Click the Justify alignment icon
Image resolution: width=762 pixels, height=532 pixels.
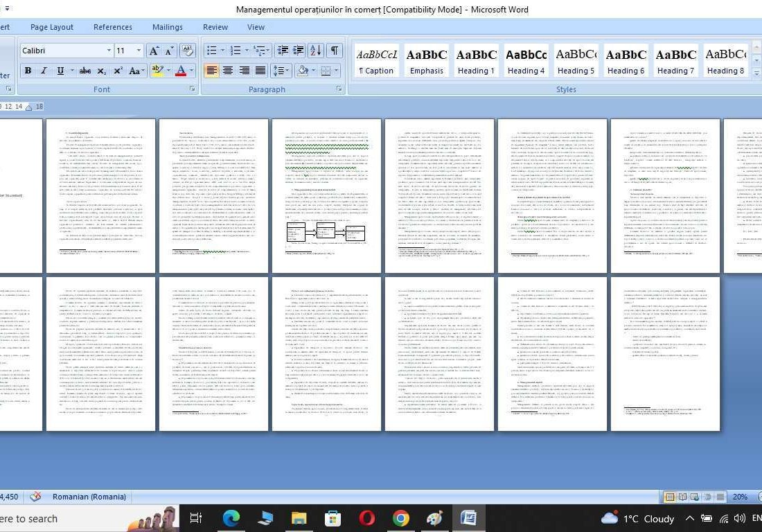click(x=260, y=71)
